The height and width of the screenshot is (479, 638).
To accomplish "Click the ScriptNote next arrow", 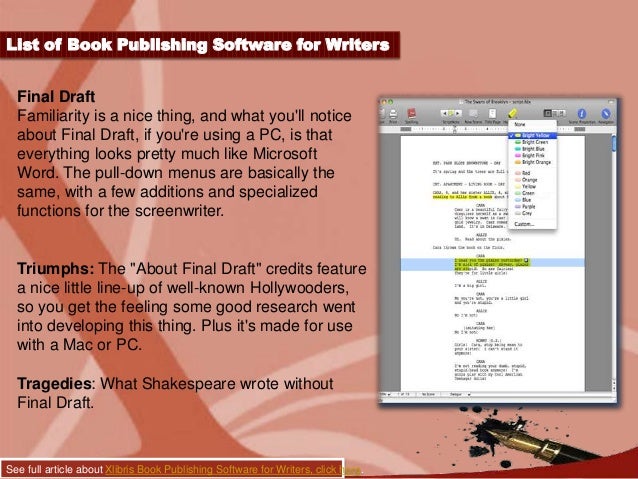I will point(458,113).
